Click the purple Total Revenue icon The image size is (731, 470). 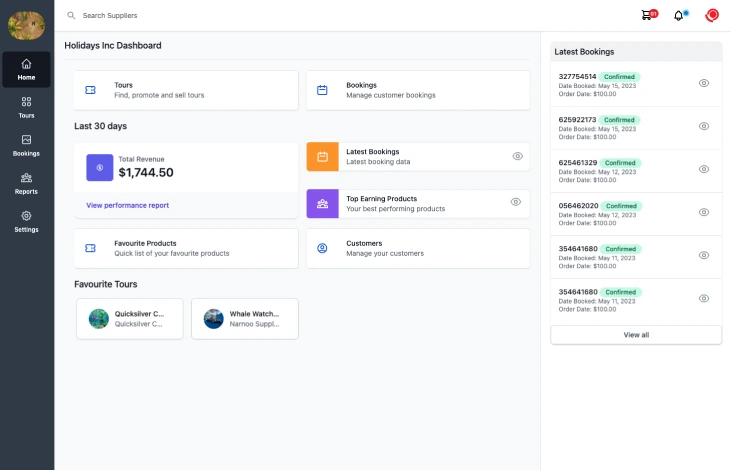(100, 167)
